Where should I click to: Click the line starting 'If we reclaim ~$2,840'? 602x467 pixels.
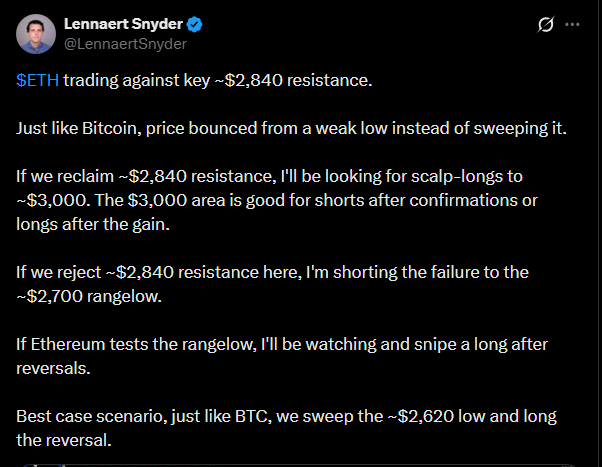coord(270,176)
